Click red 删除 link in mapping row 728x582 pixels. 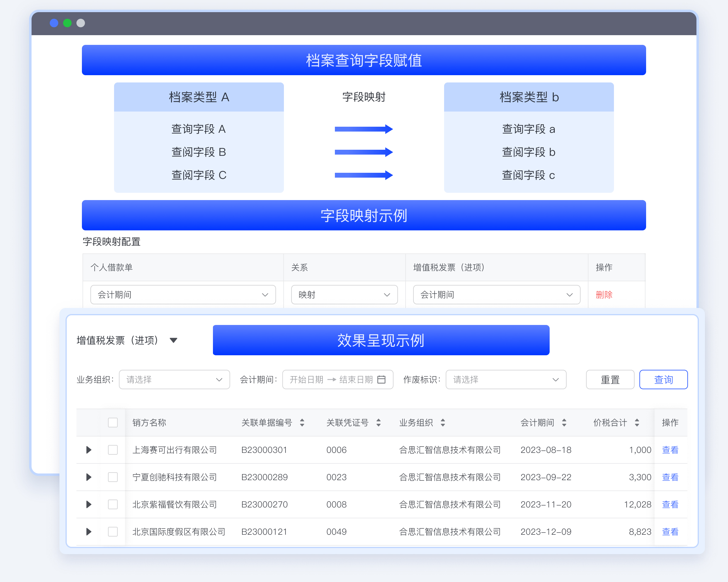(x=604, y=295)
